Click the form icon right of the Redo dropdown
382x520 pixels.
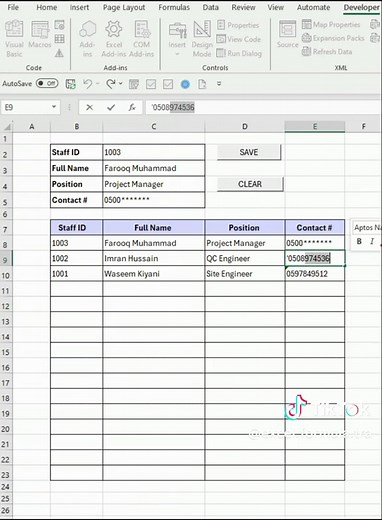pos(134,84)
